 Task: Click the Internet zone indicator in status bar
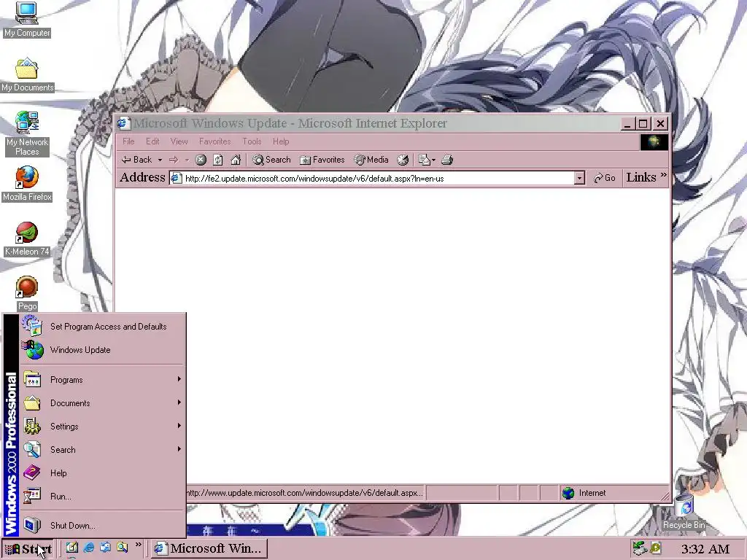pos(584,493)
